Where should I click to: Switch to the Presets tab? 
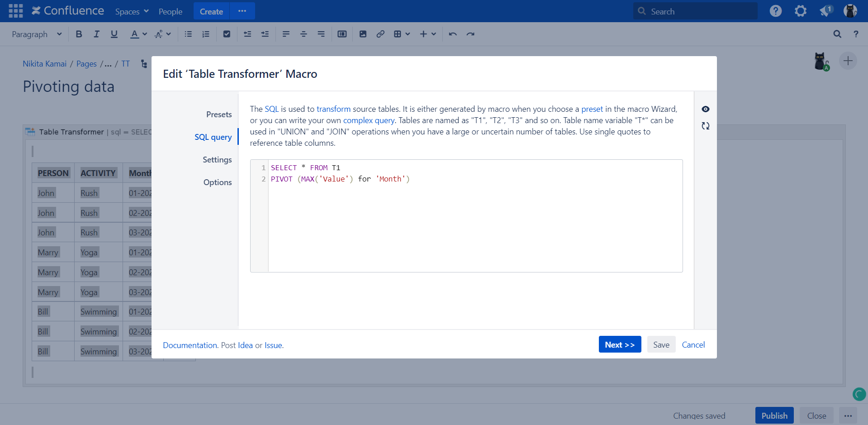[219, 115]
